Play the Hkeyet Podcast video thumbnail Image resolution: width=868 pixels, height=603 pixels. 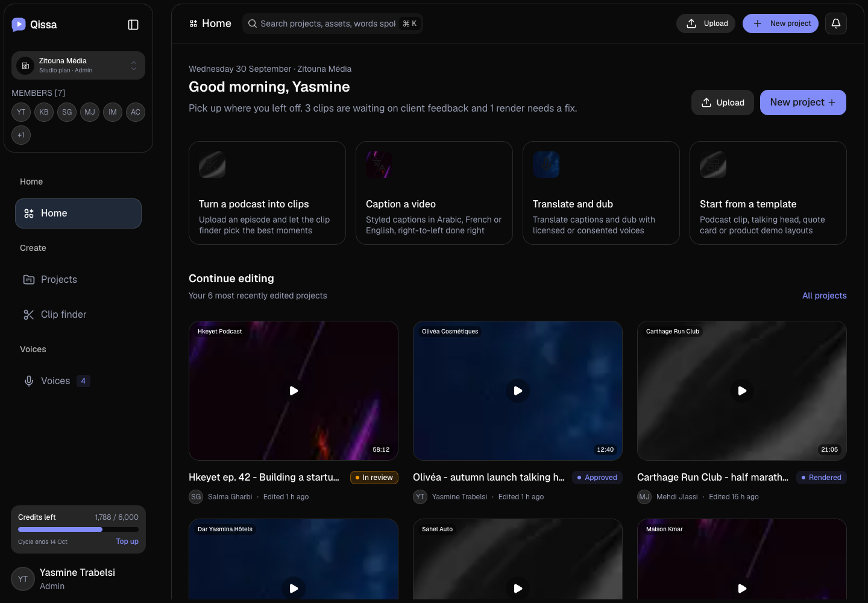coord(294,391)
